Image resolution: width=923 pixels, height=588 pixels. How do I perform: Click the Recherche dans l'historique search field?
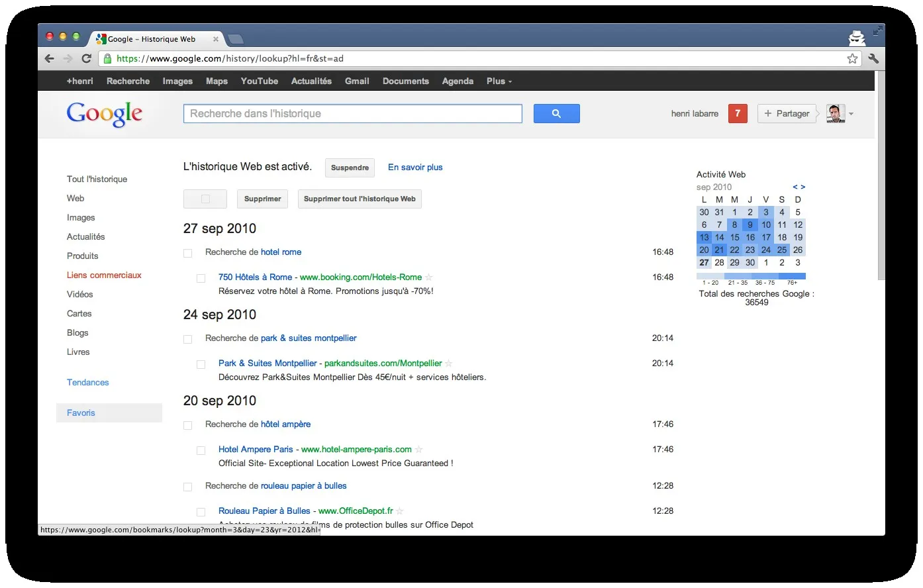[x=353, y=113]
